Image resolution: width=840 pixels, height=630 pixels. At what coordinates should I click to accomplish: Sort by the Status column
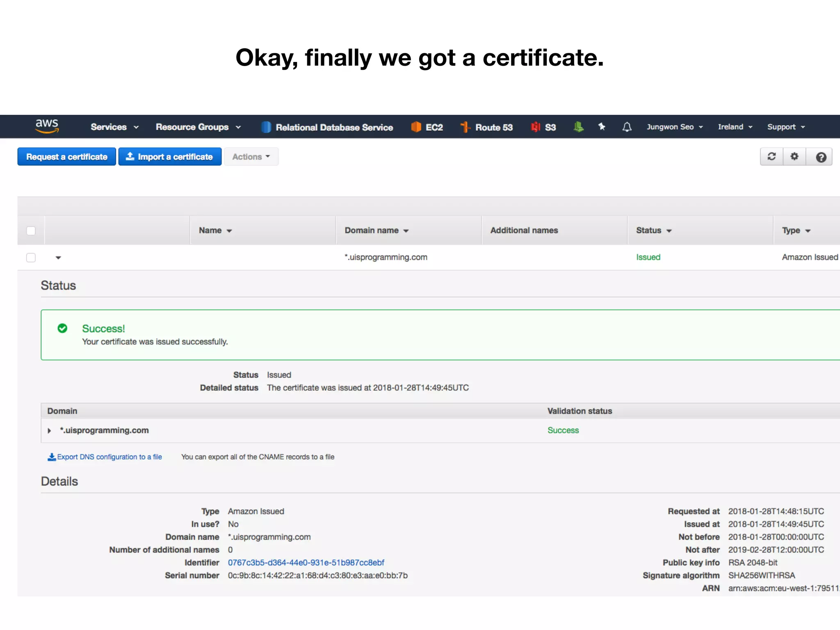point(654,231)
